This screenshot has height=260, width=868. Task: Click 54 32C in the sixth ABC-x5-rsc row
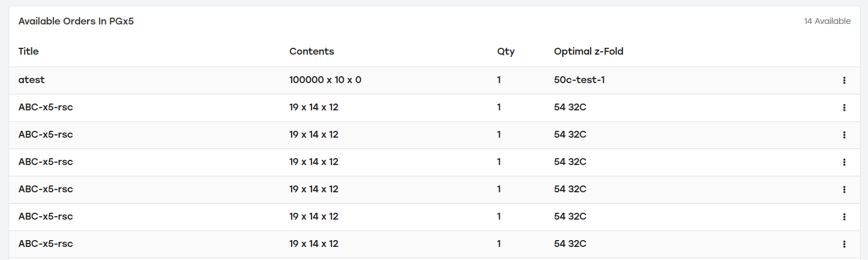point(570,244)
